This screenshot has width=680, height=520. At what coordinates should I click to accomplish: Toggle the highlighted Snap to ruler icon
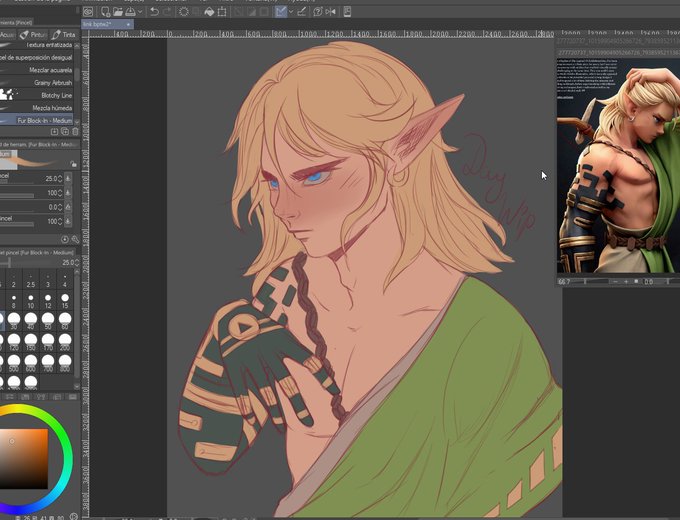coord(281,12)
